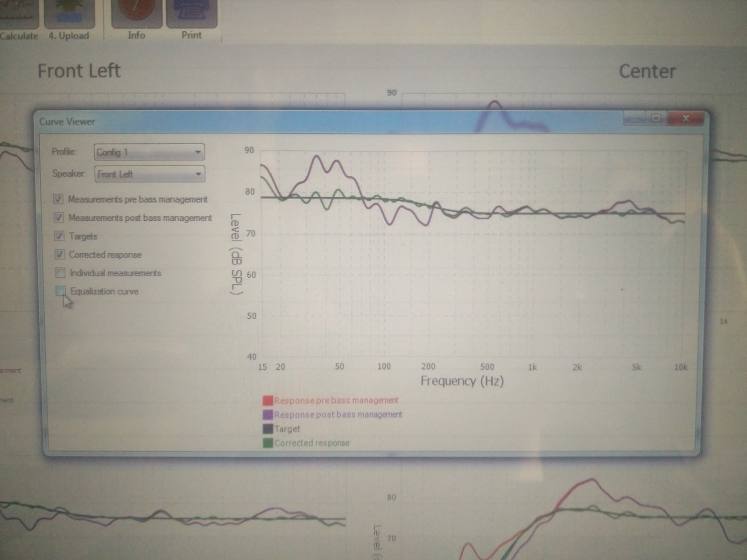Disable Measurements pre bass management checkbox
This screenshot has height=560, width=747.
(58, 200)
